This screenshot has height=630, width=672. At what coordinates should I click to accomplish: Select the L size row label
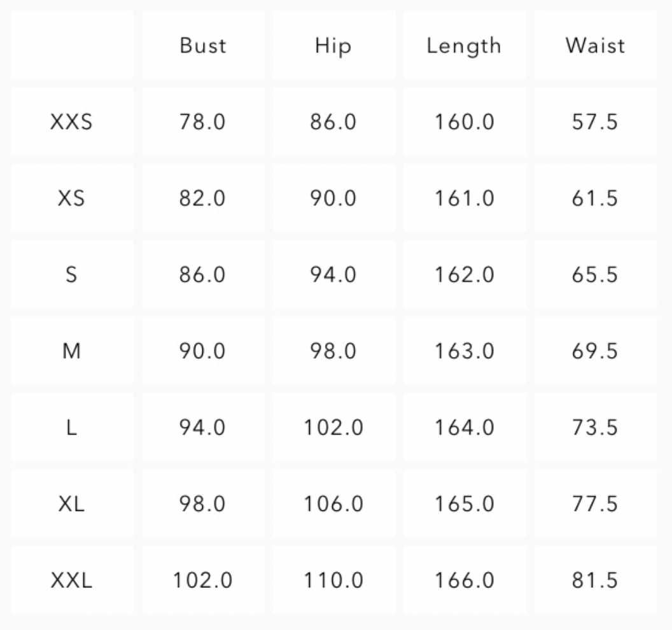(71, 428)
